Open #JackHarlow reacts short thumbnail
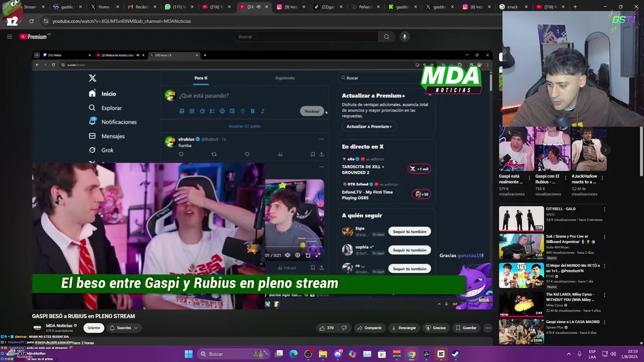Viewport: 644px width, 362px height. [x=589, y=149]
